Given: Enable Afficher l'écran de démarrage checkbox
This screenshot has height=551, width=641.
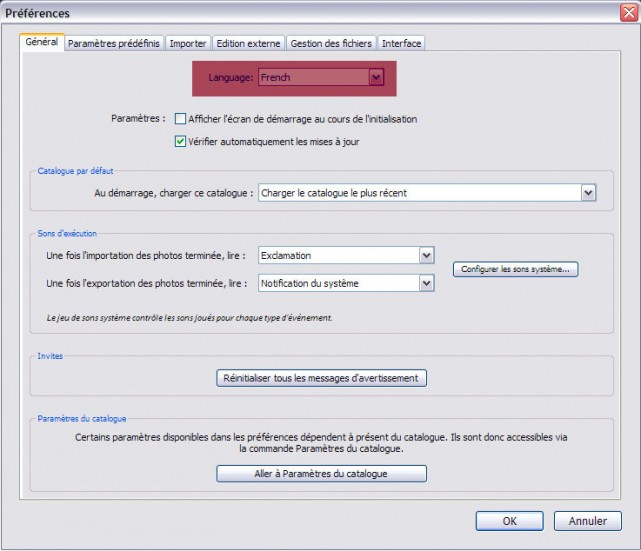Looking at the screenshot, I should pos(180,119).
